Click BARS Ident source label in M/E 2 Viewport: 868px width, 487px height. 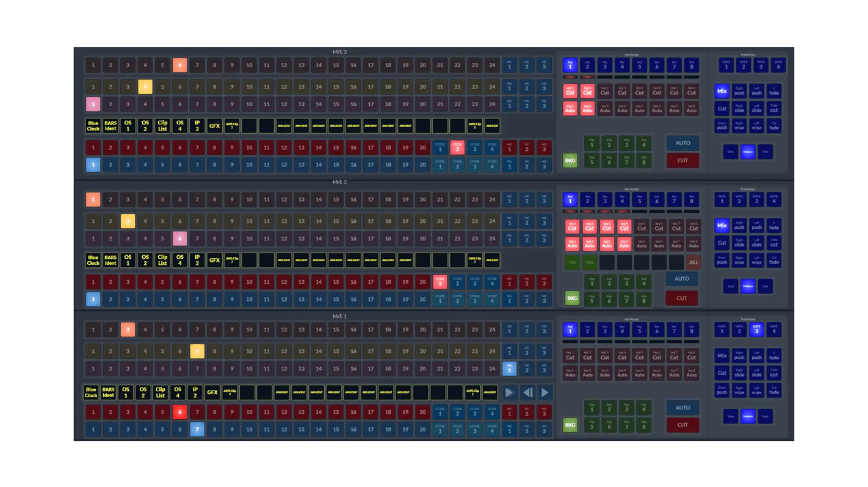click(110, 261)
